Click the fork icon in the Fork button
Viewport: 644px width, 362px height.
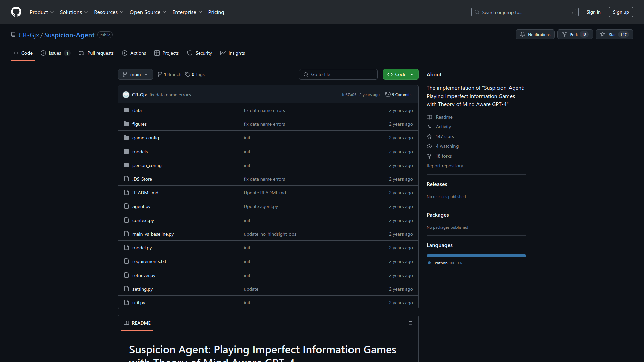point(565,34)
